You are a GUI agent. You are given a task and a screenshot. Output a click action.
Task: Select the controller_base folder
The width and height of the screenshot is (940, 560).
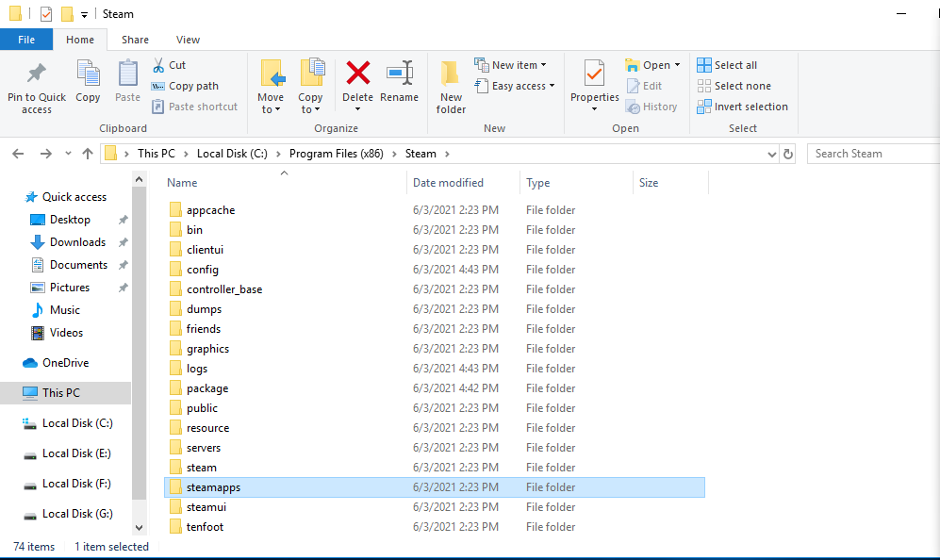[x=435, y=289]
